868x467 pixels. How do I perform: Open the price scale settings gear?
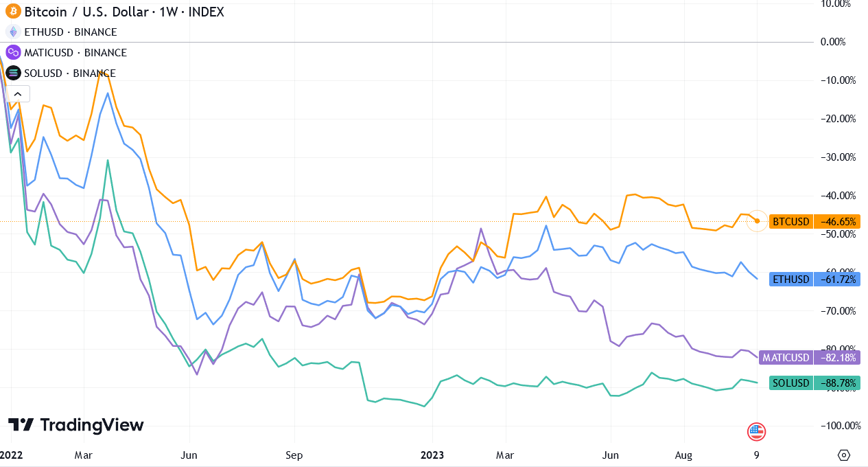[x=845, y=455]
